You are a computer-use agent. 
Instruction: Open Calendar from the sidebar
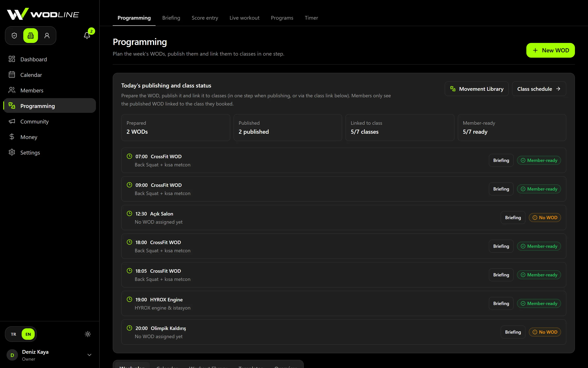click(x=50, y=75)
